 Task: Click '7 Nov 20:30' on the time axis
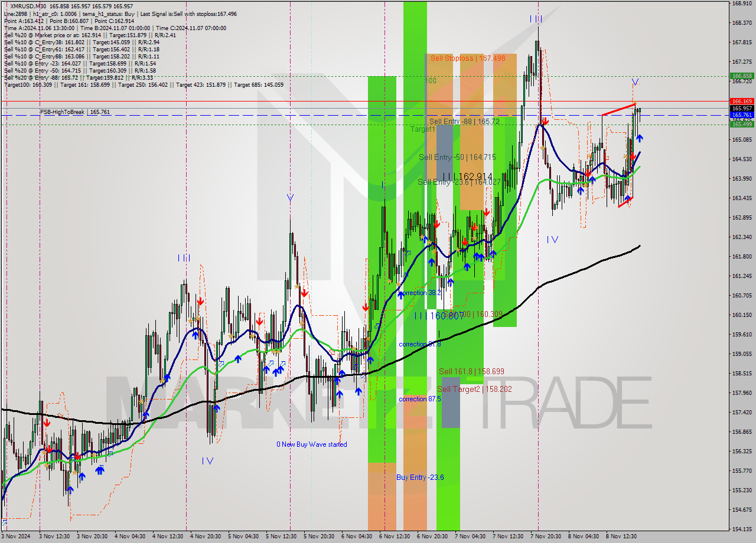[546, 537]
